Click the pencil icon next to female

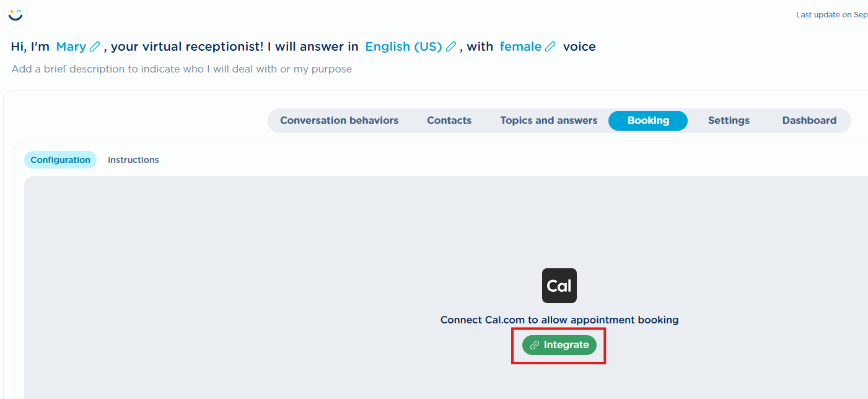tap(550, 46)
